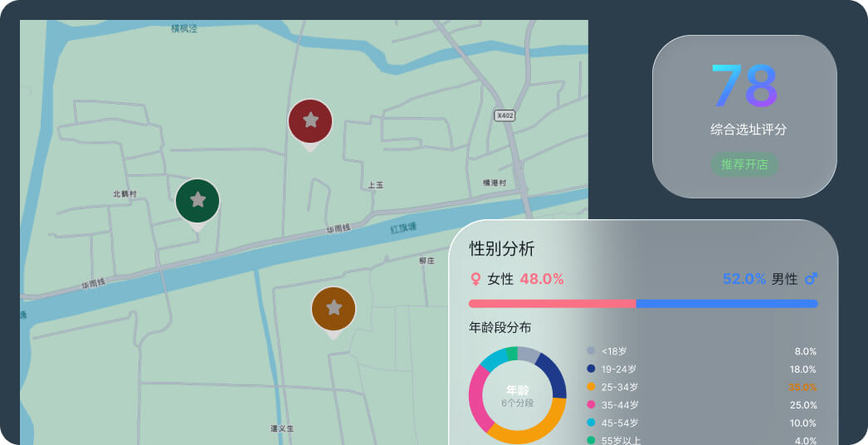Click the 8.0% value for under 18
This screenshot has width=868, height=445.
pos(806,351)
